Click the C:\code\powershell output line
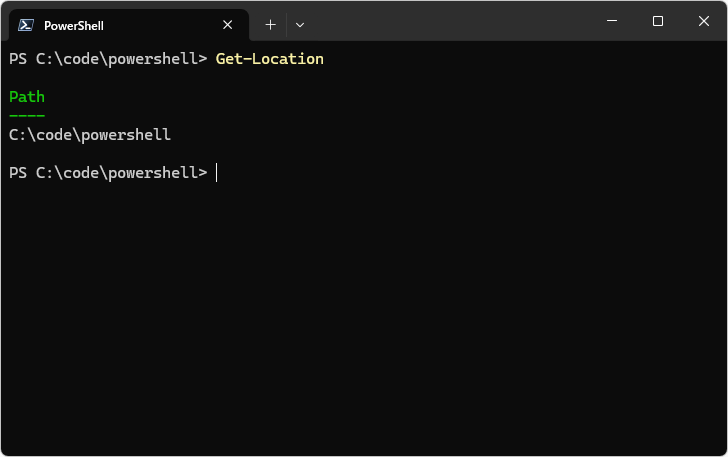 90,135
